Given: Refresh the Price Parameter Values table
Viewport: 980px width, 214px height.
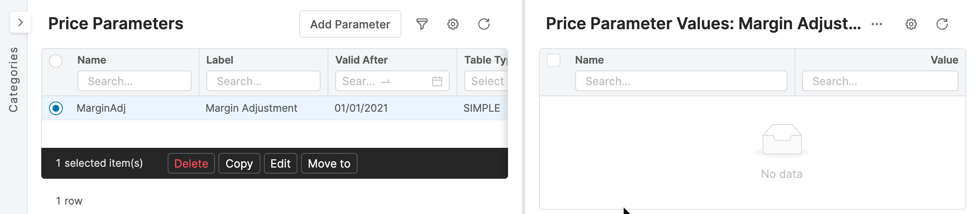Looking at the screenshot, I should tap(942, 24).
